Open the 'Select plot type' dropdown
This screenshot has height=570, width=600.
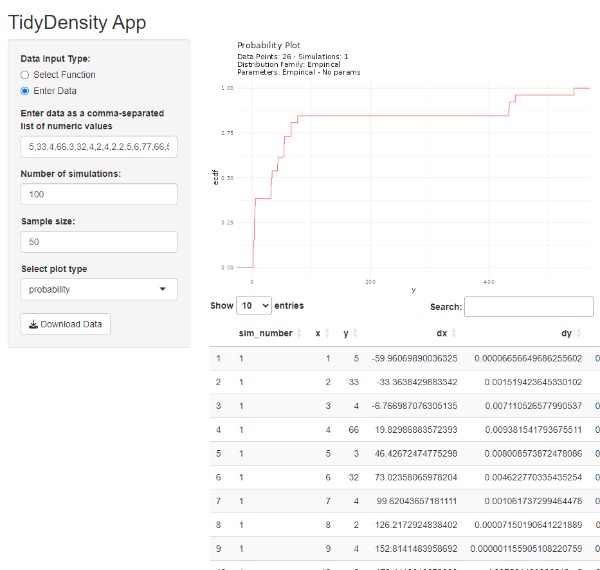click(x=98, y=289)
